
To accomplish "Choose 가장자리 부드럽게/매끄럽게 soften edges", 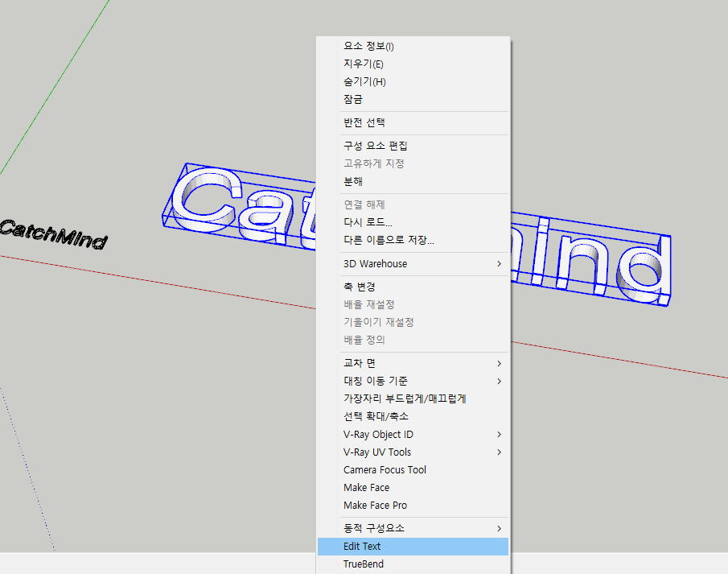I will click(413, 398).
